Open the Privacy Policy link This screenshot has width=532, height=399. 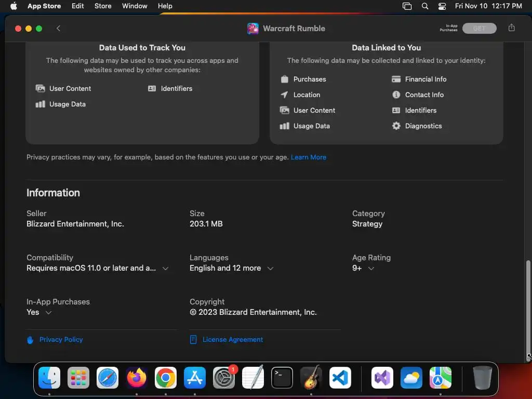click(x=61, y=339)
